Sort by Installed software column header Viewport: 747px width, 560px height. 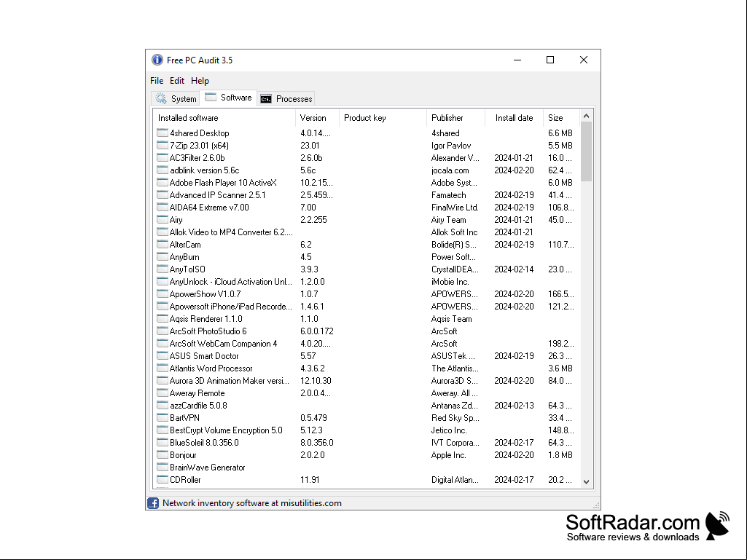224,118
